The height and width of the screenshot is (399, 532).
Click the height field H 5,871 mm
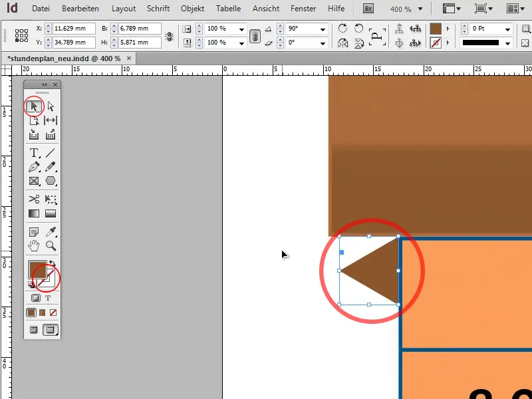140,43
